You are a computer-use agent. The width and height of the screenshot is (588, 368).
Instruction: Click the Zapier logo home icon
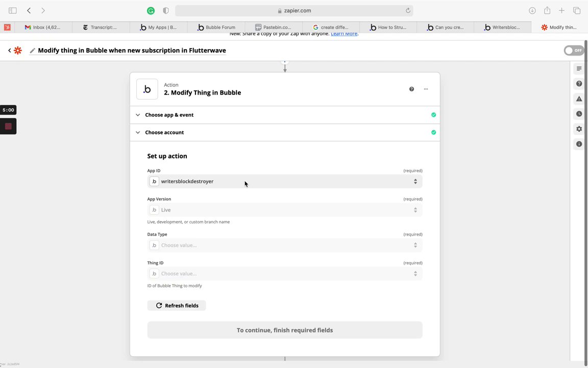coord(18,51)
